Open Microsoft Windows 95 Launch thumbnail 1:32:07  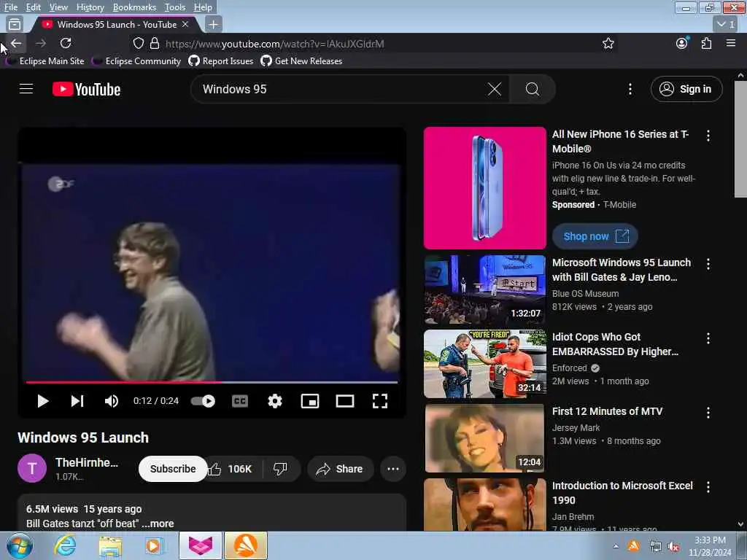point(485,289)
